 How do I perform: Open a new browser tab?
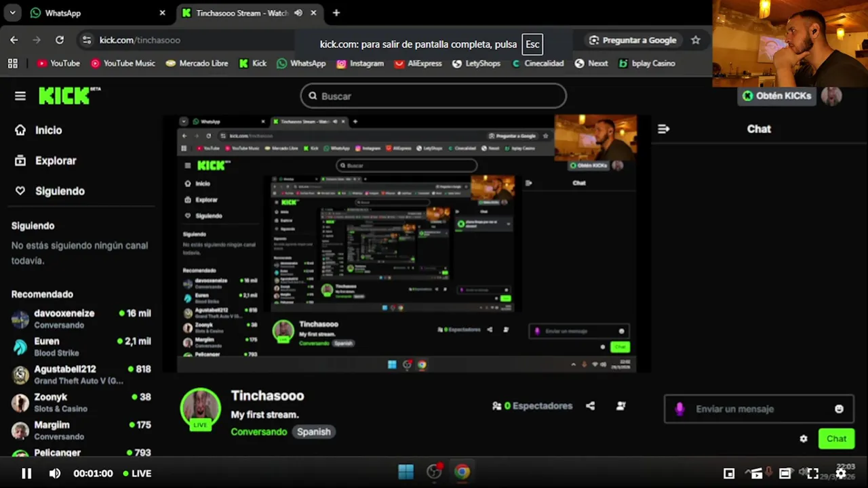pos(336,13)
